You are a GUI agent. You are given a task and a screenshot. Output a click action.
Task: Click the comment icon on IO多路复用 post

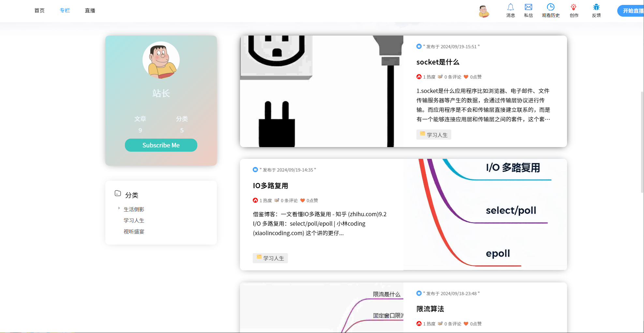[x=277, y=200]
